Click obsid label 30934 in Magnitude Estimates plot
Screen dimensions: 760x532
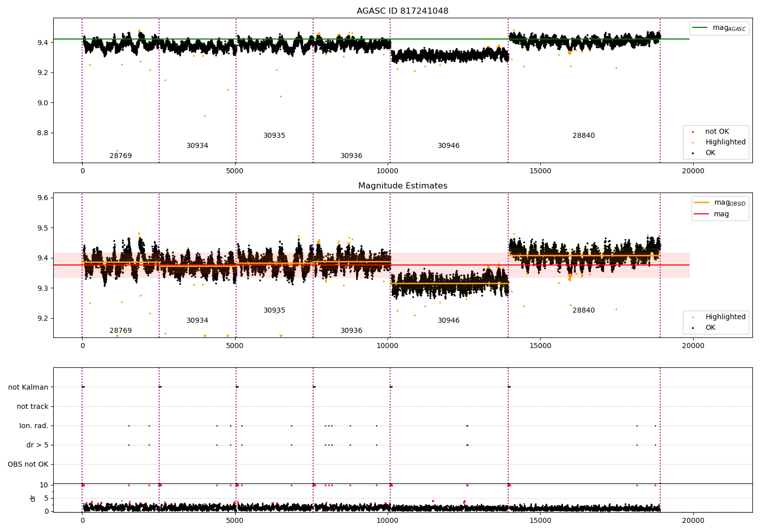click(198, 321)
